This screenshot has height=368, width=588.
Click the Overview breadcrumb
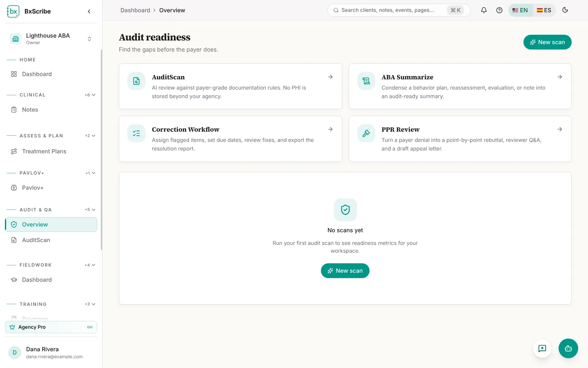click(172, 10)
